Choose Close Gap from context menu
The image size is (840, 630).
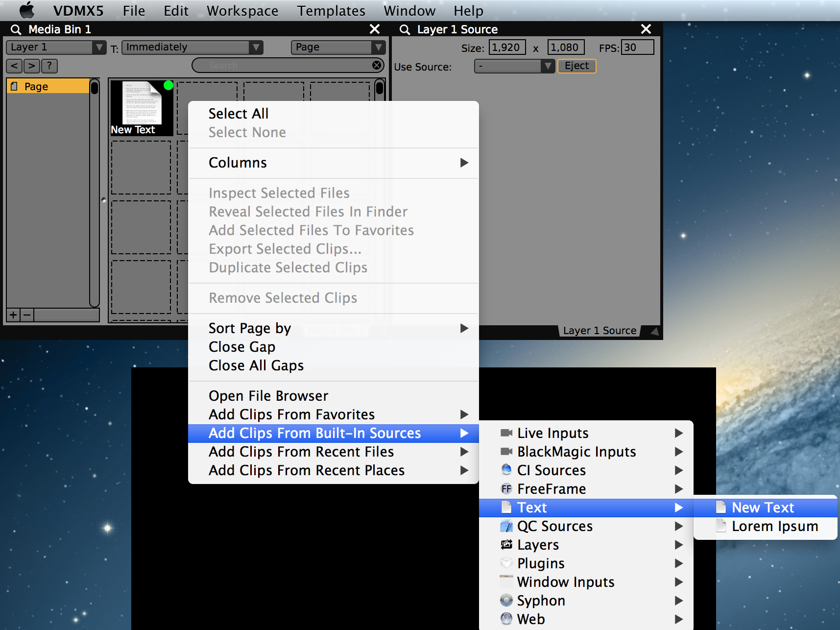point(333,347)
